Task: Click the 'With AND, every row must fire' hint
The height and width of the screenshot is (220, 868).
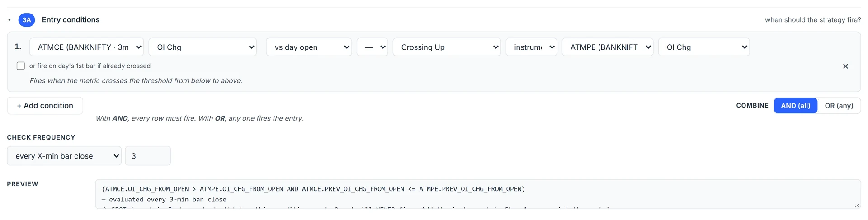Action: click(x=199, y=118)
